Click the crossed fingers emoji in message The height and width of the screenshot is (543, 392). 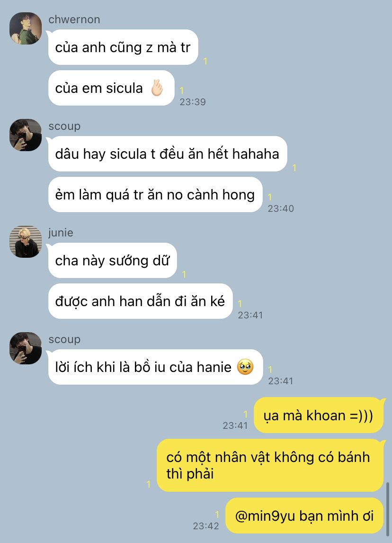(x=157, y=88)
